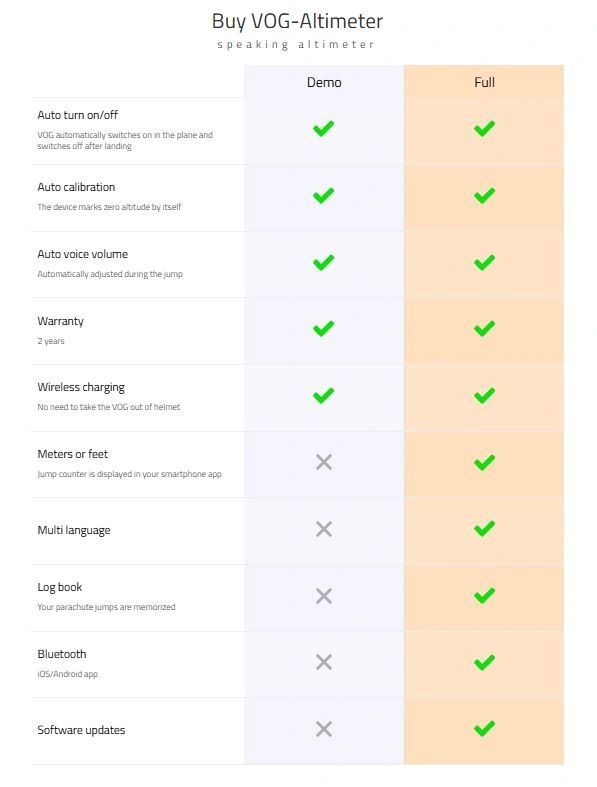Click the Multi language feature label
The height and width of the screenshot is (787, 597).
click(x=74, y=531)
